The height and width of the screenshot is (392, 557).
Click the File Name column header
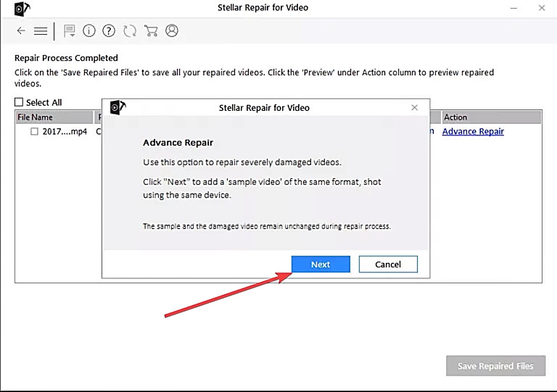tap(54, 117)
